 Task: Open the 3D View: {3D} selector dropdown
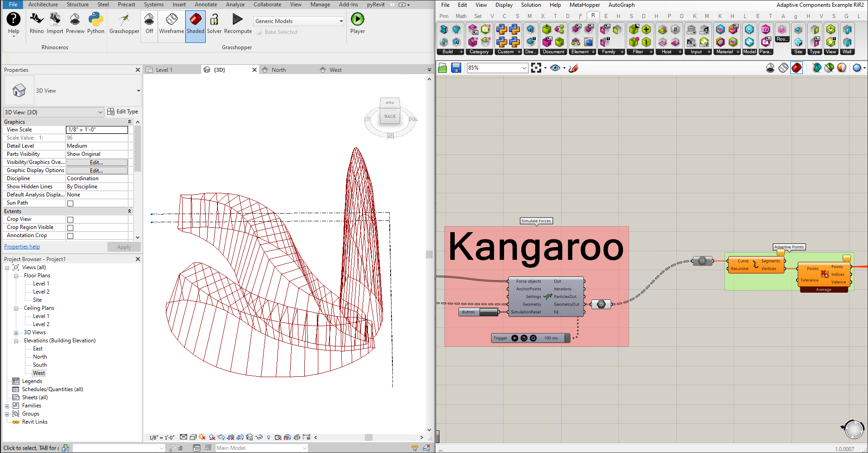pos(54,112)
